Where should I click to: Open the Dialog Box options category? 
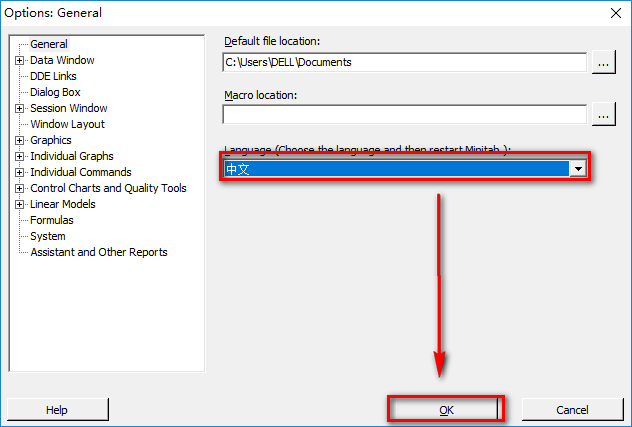coord(55,92)
